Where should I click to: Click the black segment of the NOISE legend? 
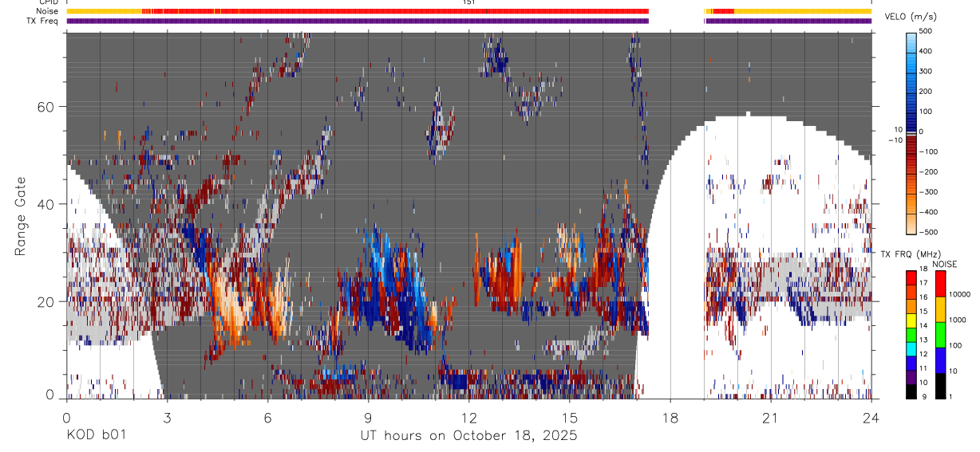pos(941,386)
